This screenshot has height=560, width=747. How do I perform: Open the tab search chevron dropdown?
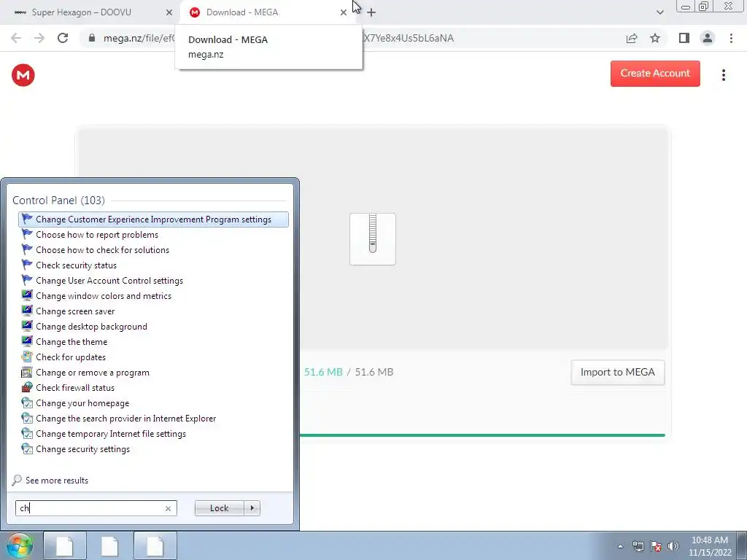[659, 12]
